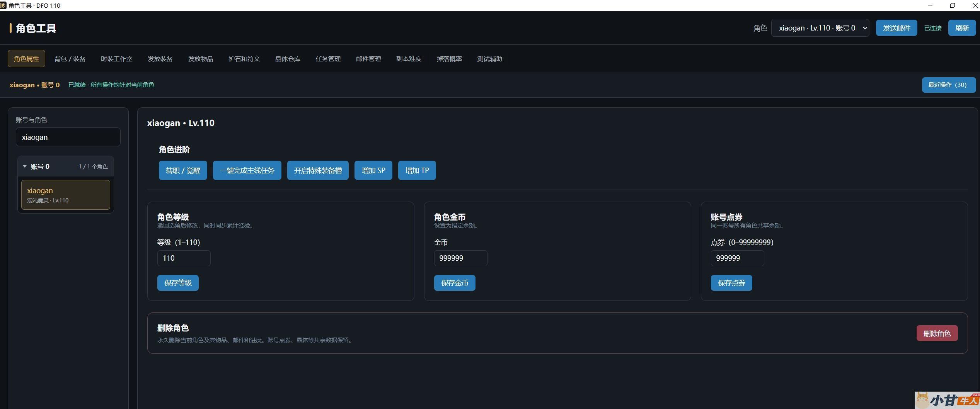Open 最近操作 (30) history
980x409 pixels.
click(x=949, y=85)
